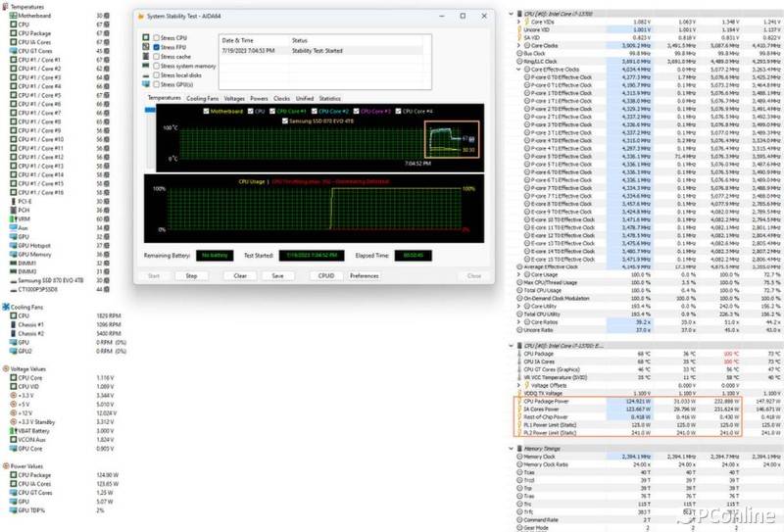Tick the Stress system memory checkbox
The image size is (784, 532).
tap(157, 66)
